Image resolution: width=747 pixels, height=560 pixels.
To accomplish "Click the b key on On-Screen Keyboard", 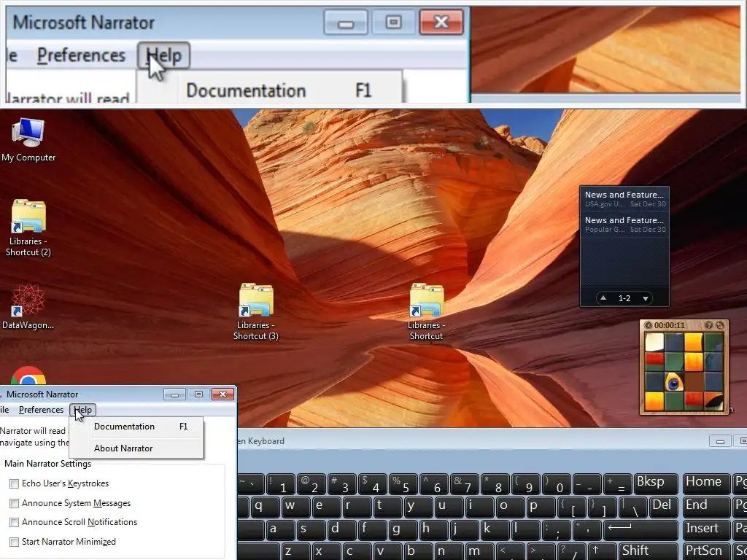I will (x=417, y=551).
